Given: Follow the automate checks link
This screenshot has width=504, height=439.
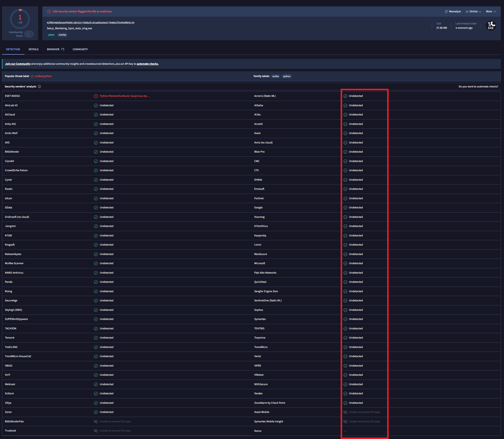Looking at the screenshot, I should tap(148, 64).
